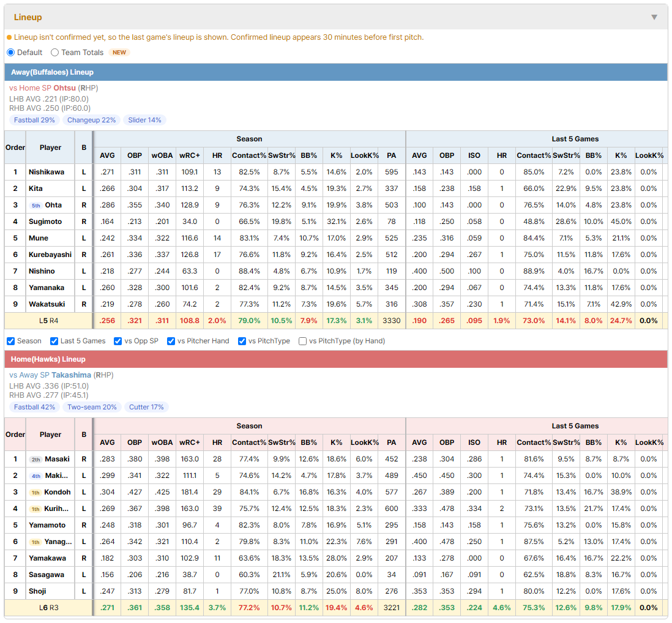Click the Cutter 17% pitch tag
Screen dimensions: 672x623
(146, 407)
